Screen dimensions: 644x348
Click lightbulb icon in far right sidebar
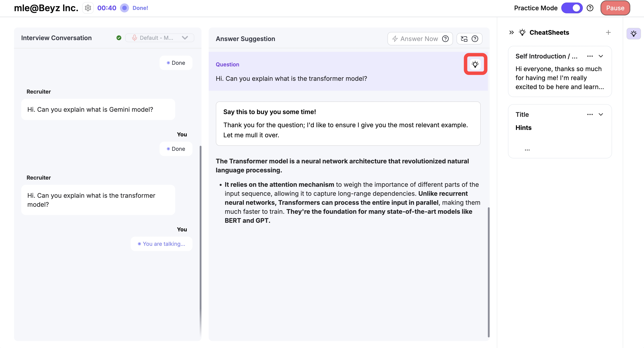[634, 33]
